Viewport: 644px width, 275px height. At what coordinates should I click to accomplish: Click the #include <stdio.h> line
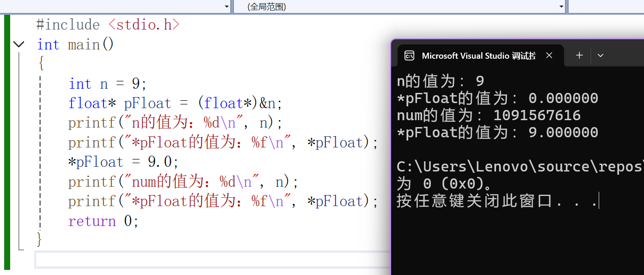(108, 24)
